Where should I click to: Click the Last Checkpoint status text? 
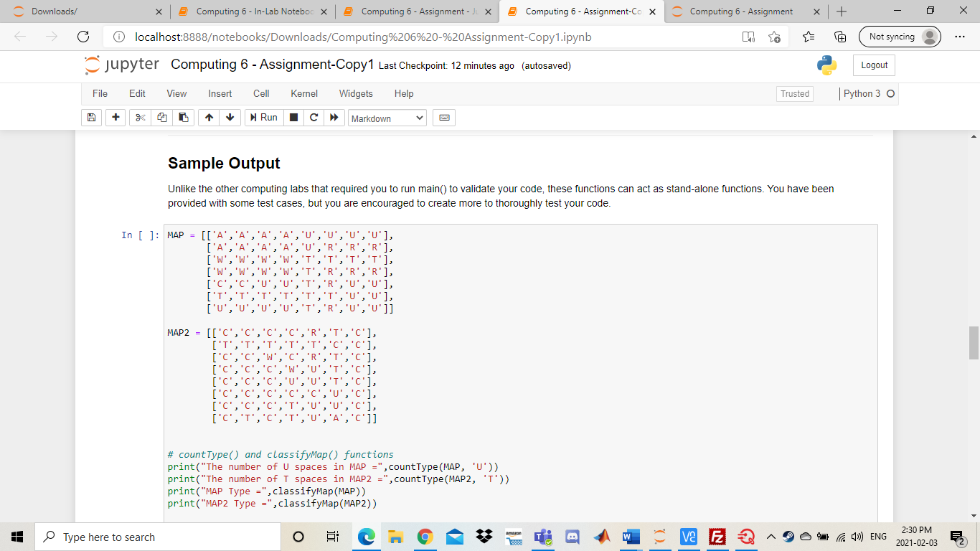446,66
